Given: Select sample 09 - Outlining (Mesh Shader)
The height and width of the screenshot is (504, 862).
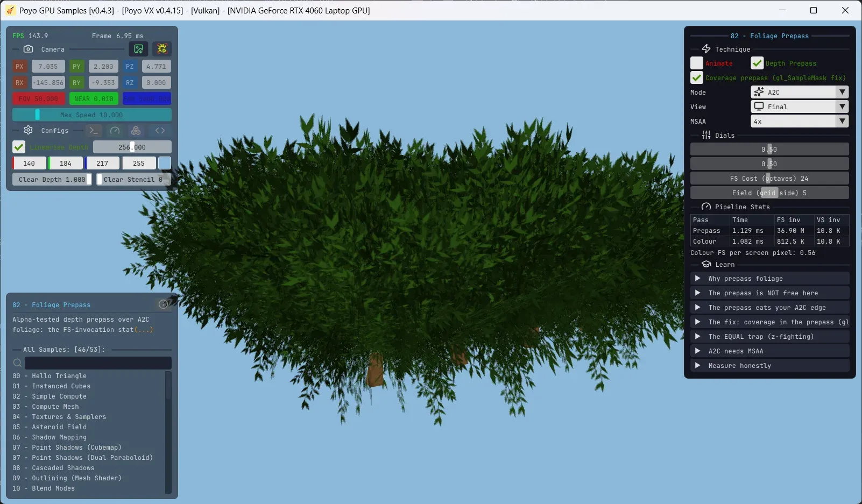Looking at the screenshot, I should click(67, 478).
